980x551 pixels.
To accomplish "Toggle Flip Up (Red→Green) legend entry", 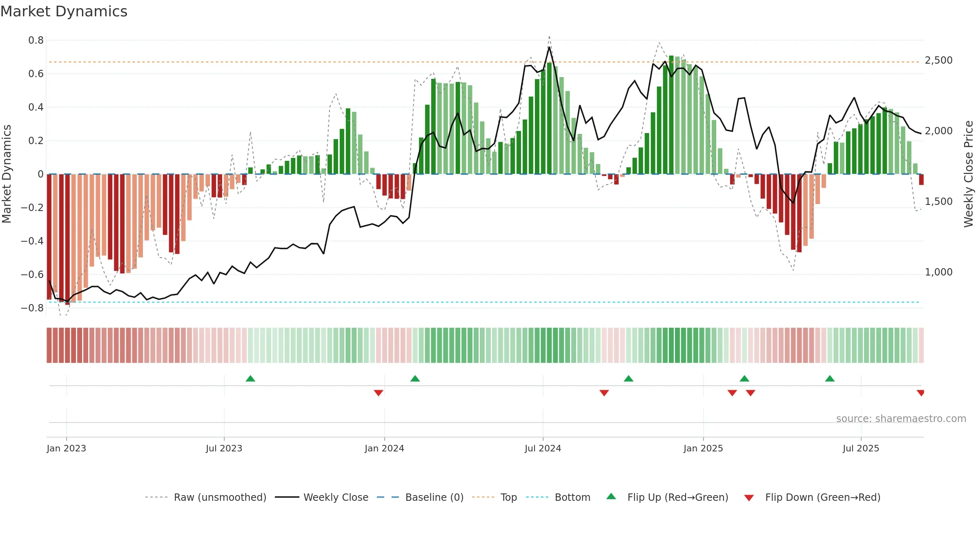I will (x=667, y=497).
